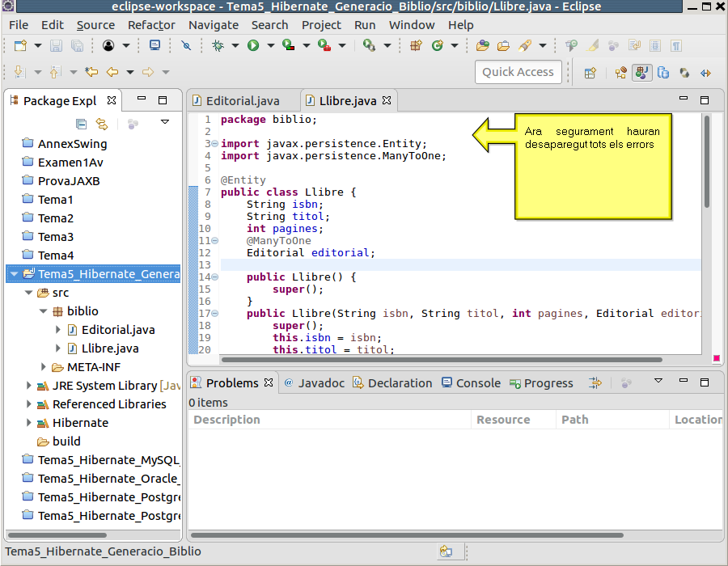728x566 pixels.
Task: Click the Save icon in toolbar
Action: point(56,45)
